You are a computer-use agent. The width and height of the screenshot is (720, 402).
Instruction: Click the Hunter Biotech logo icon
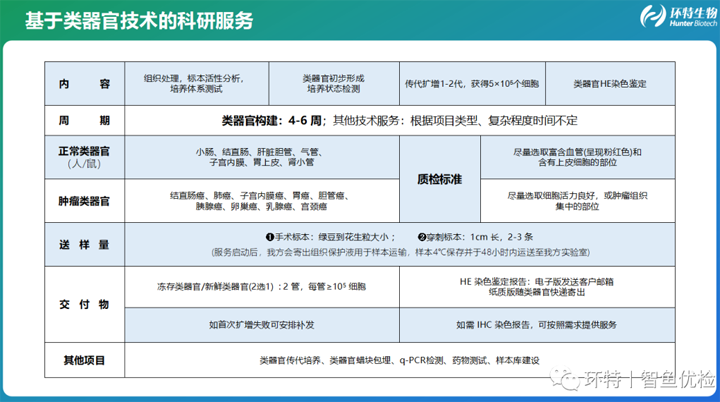point(653,16)
